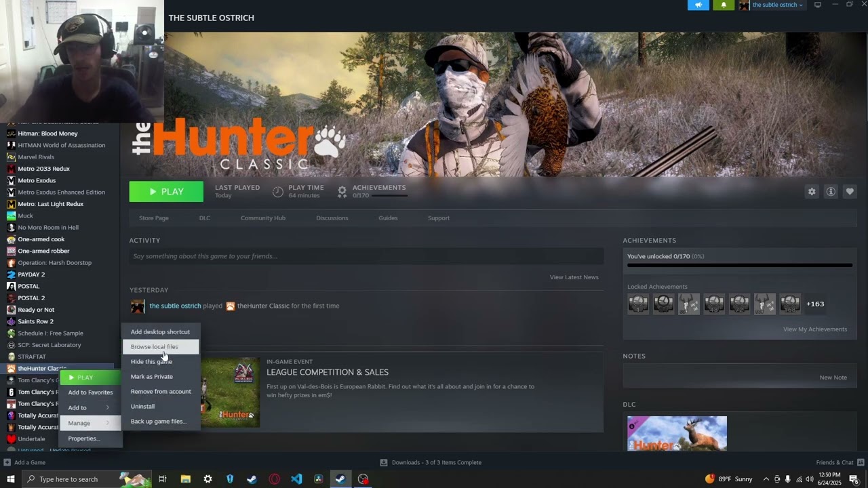
Task: Select No More Room in Hell
Action: click(48, 228)
